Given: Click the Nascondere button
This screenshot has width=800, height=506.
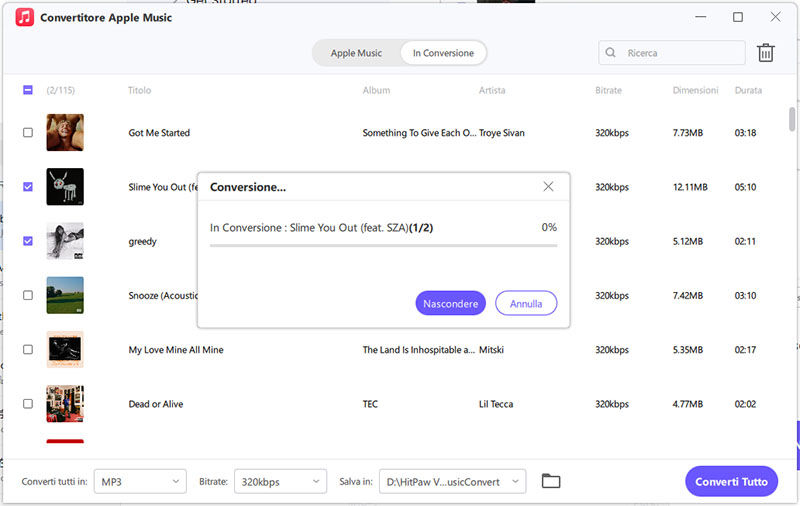Looking at the screenshot, I should pyautogui.click(x=451, y=303).
